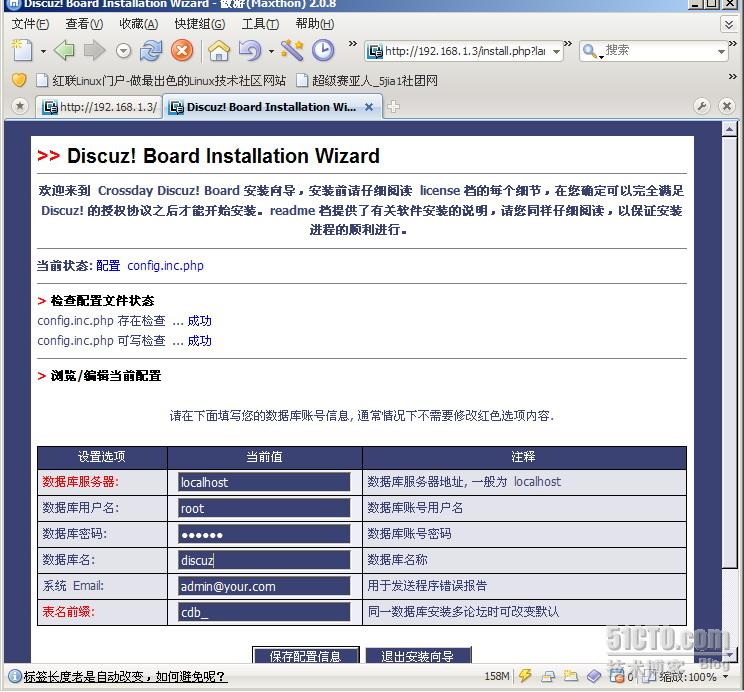Click the search magnifier icon
Image resolution: width=744 pixels, height=692 pixels.
(590, 51)
